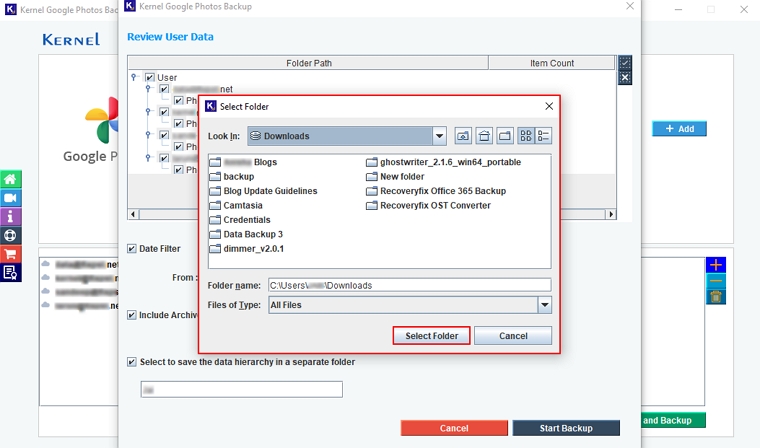The image size is (760, 448).
Task: Collapse the User tree node
Action: pyautogui.click(x=134, y=77)
